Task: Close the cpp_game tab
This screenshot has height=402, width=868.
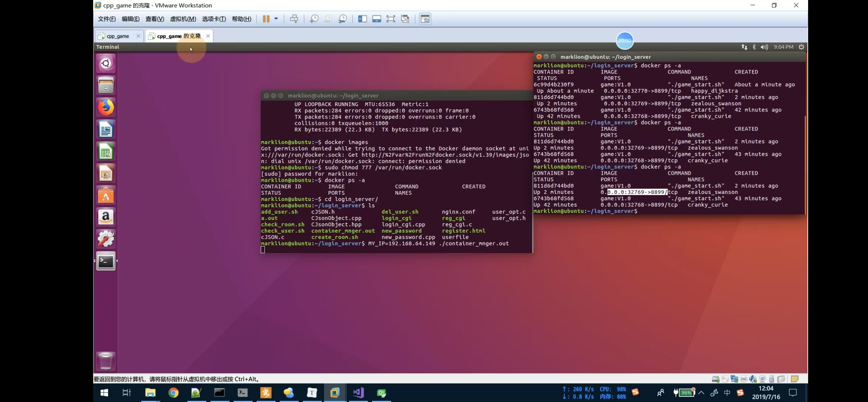Action: tap(138, 36)
